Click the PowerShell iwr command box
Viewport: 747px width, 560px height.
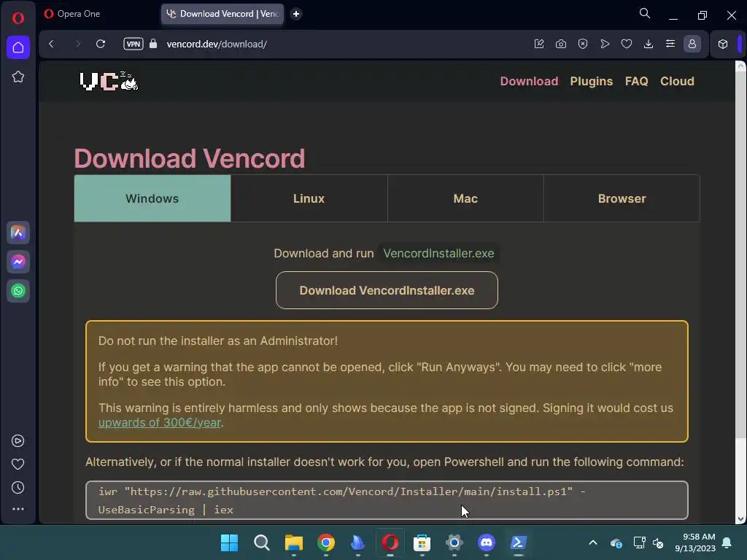click(x=387, y=500)
